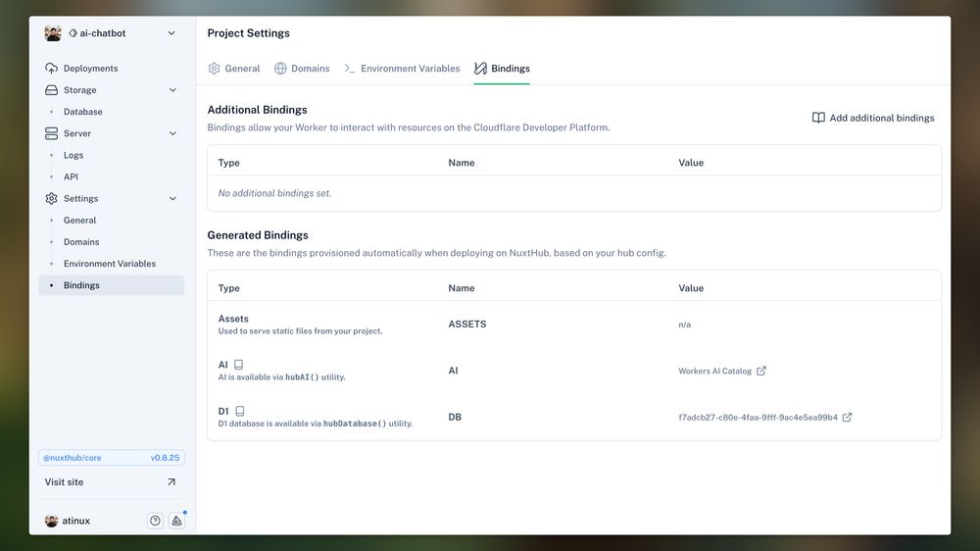Click the Project Settings title
The image size is (980, 551).
248,33
